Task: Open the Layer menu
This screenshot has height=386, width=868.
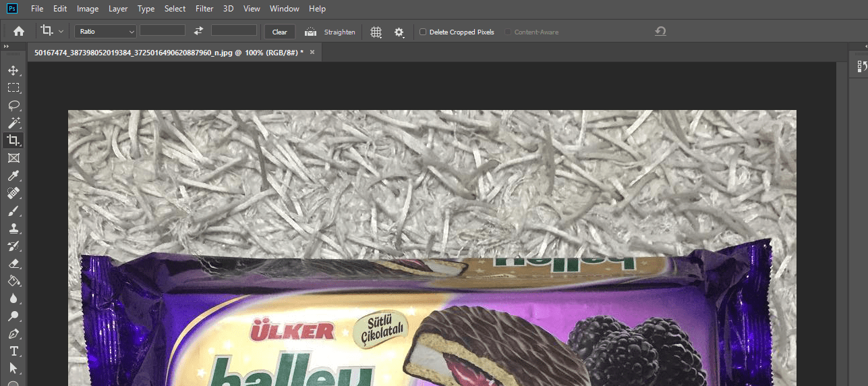Action: [118, 9]
